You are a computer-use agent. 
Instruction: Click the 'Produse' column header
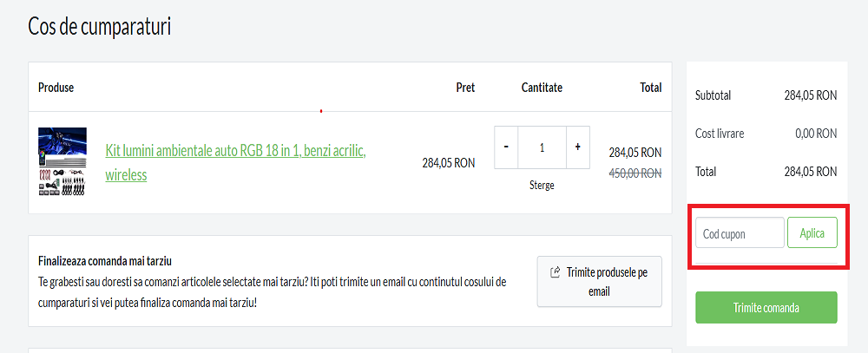[56, 88]
